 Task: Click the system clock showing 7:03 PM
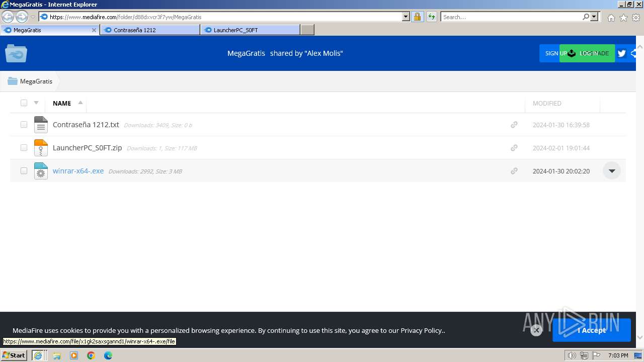pos(618,355)
